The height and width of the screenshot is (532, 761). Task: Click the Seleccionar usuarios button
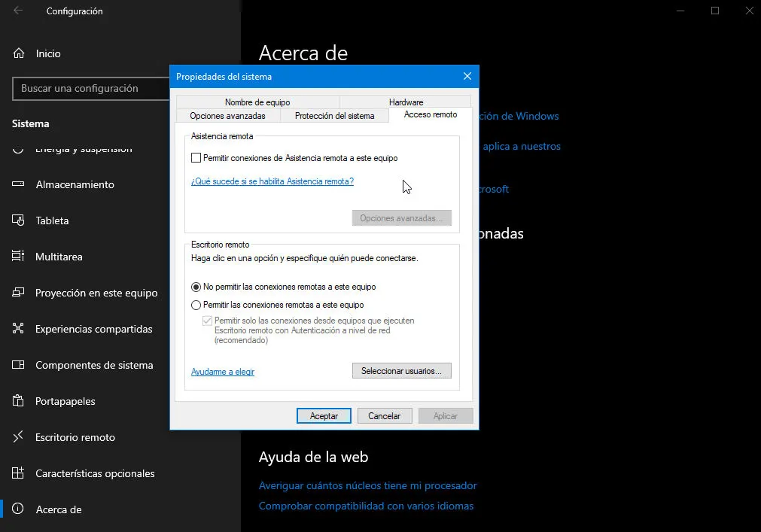click(x=402, y=370)
